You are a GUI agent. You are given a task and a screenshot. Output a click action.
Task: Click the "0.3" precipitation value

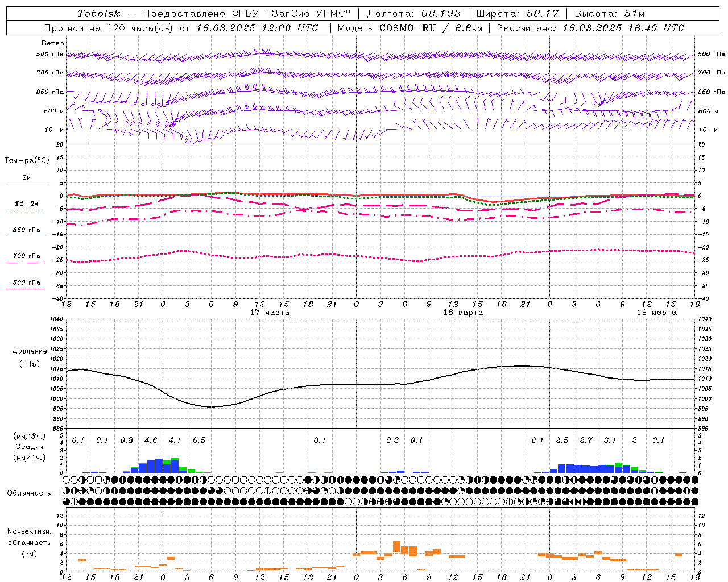[392, 440]
